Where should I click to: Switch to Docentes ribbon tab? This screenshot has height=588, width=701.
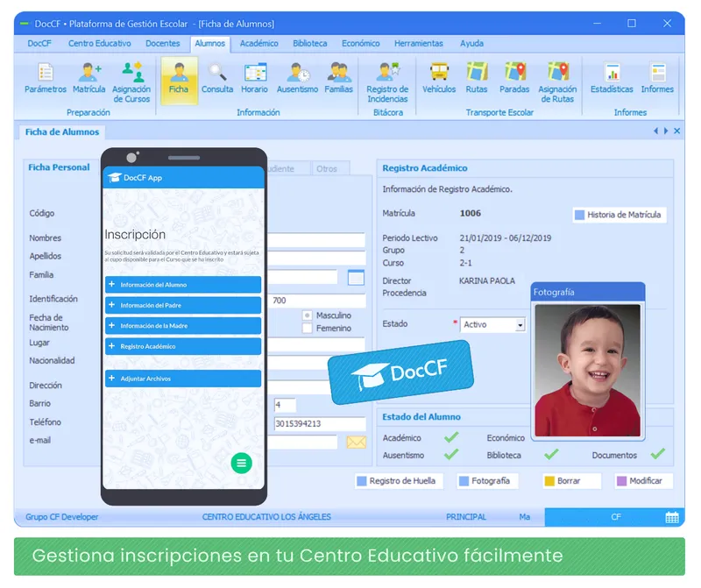tap(163, 43)
